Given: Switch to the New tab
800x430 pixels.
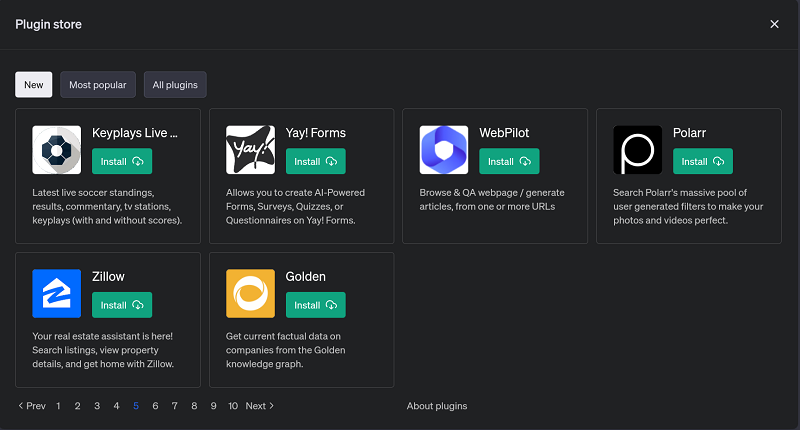Looking at the screenshot, I should tap(34, 85).
